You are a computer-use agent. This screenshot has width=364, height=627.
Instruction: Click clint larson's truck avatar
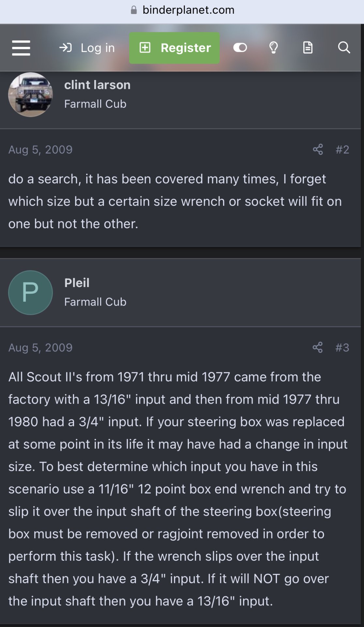tap(30, 95)
